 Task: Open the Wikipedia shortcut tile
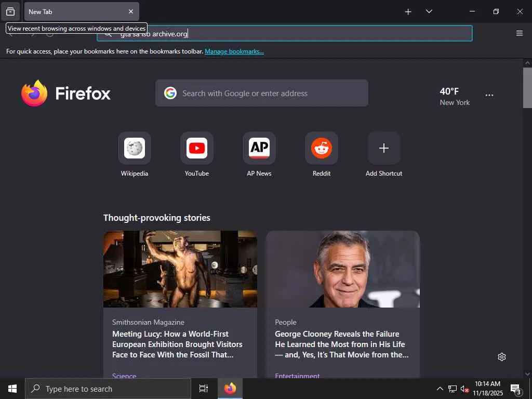pyautogui.click(x=135, y=154)
